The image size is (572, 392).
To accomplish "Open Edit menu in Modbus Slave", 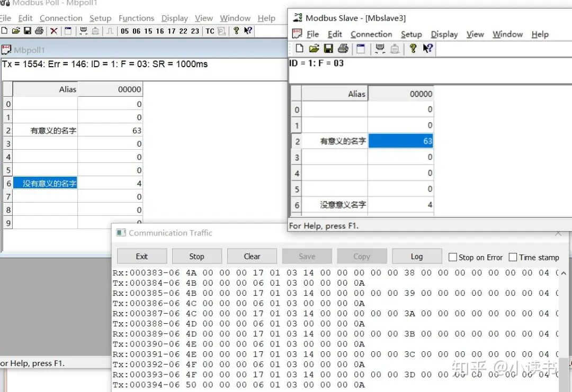I will tap(335, 34).
